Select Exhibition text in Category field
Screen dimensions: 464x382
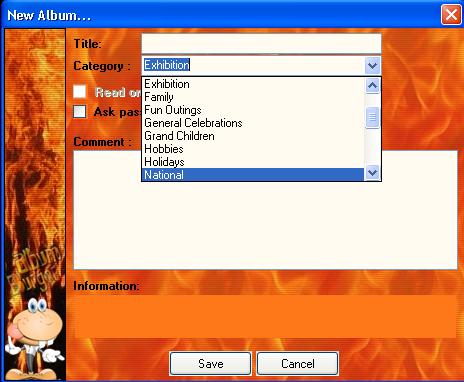(x=167, y=65)
